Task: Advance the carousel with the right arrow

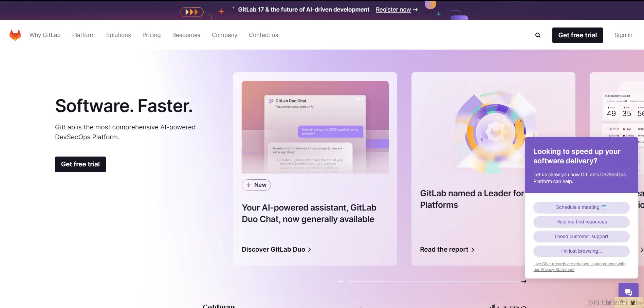Action: (524, 281)
